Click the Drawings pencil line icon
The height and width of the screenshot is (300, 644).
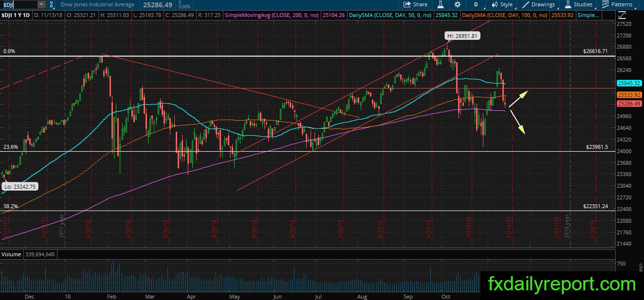click(x=526, y=4)
